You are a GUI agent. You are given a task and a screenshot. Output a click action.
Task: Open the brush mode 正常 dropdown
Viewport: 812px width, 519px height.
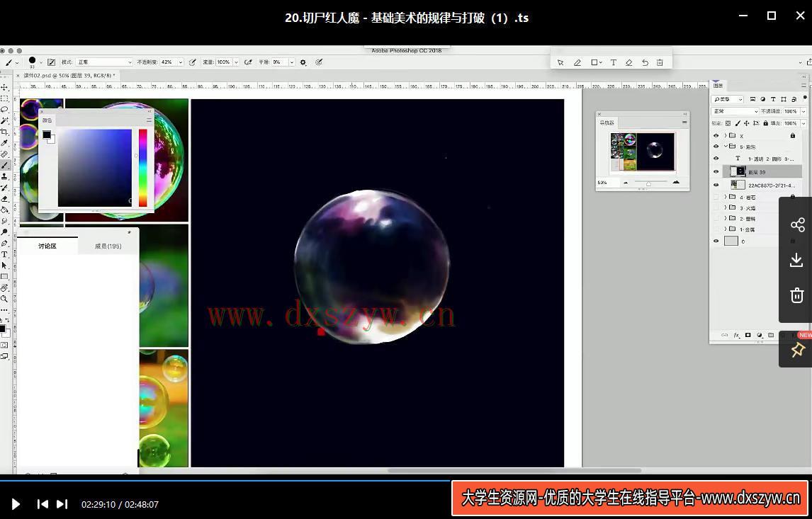pyautogui.click(x=105, y=62)
